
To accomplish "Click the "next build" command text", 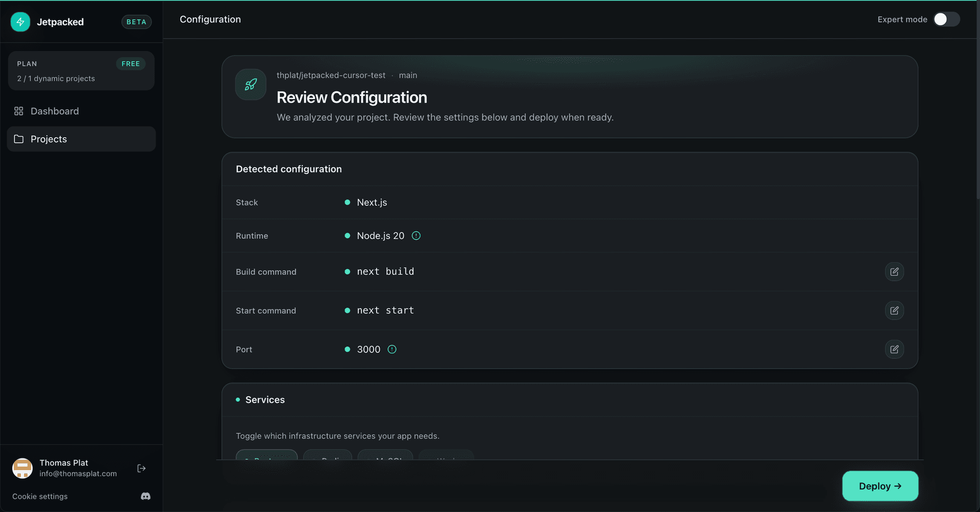I will coord(385,272).
